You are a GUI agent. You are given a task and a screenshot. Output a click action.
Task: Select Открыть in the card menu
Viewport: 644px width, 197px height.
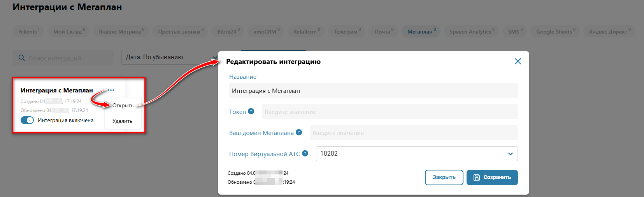coord(123,105)
